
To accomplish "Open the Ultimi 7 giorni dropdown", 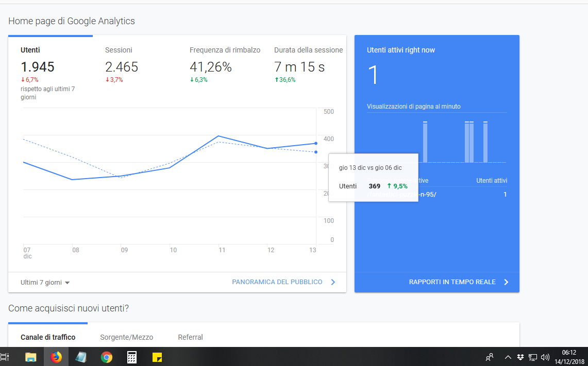I will point(45,283).
